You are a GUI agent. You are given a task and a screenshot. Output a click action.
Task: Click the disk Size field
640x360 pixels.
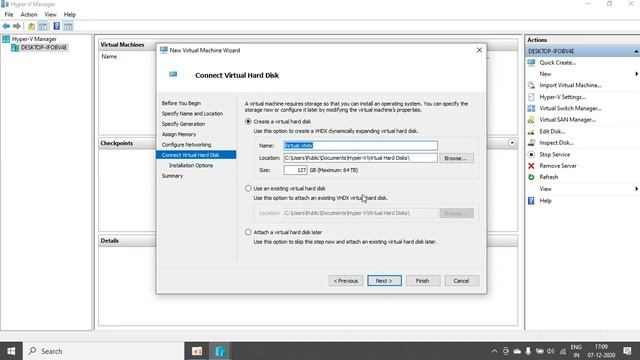tap(295, 170)
